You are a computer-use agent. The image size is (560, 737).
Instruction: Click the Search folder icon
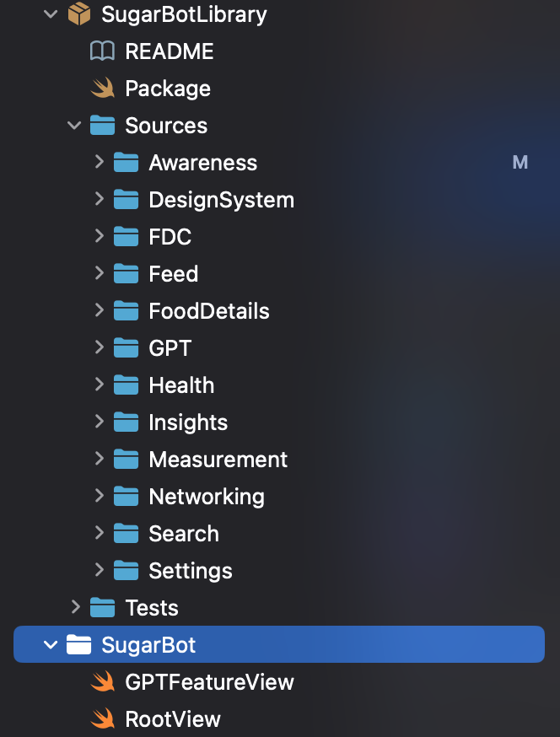tap(126, 534)
